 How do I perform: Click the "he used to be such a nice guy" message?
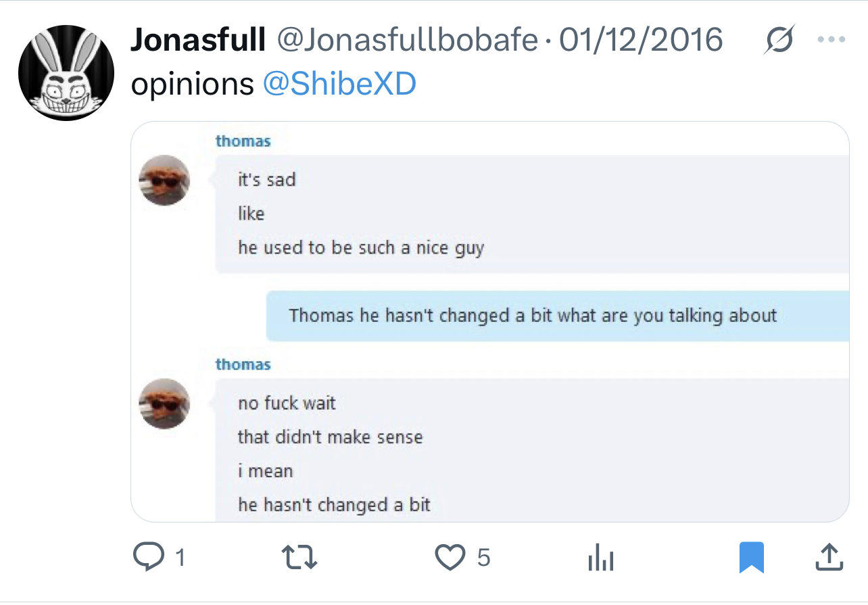click(x=361, y=247)
